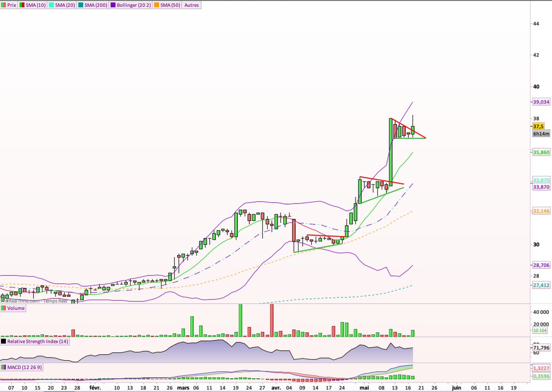
Task: Click the yellow 37,5 current price tag
Action: pos(538,126)
